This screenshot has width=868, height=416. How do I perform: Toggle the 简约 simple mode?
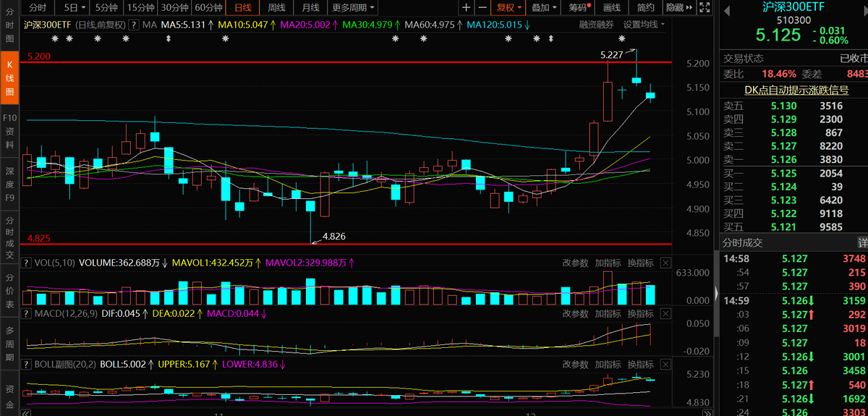646,7
